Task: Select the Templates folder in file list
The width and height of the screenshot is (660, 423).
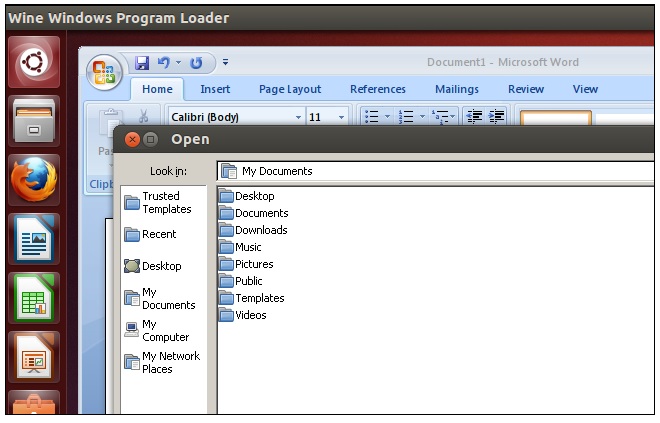Action: pyautogui.click(x=252, y=298)
